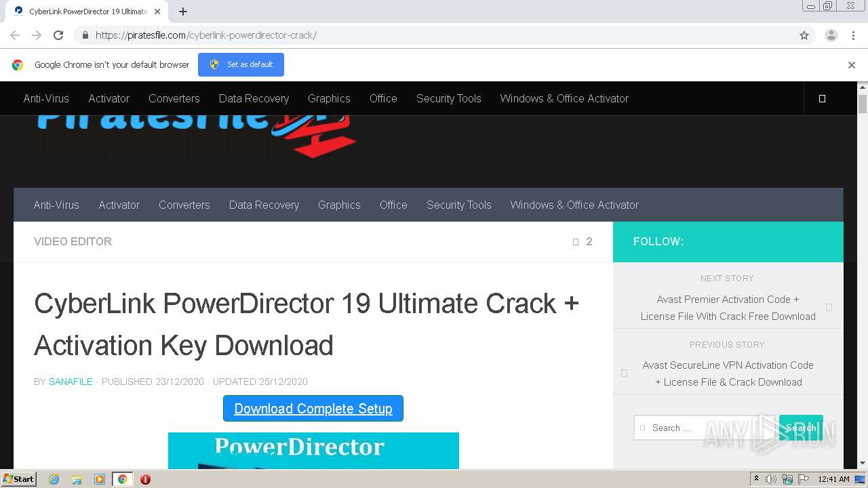Click scrollbar up arrow
Screen dimensions: 868x488
click(863, 87)
